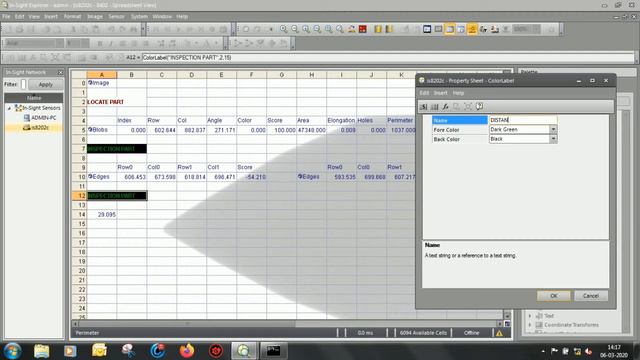Expand the Text item in Palette
The height and width of the screenshot is (360, 640).
coord(530,316)
